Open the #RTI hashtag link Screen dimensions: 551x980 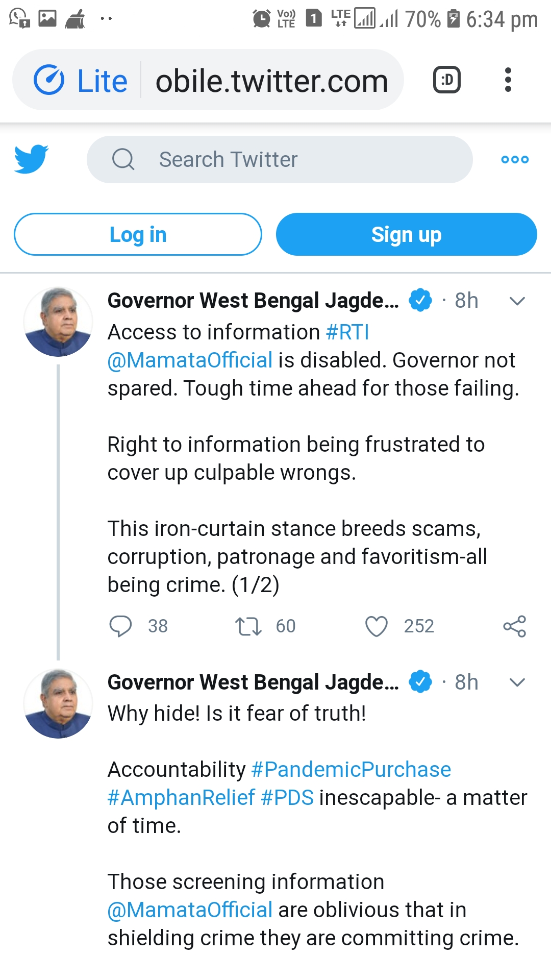coord(347,332)
